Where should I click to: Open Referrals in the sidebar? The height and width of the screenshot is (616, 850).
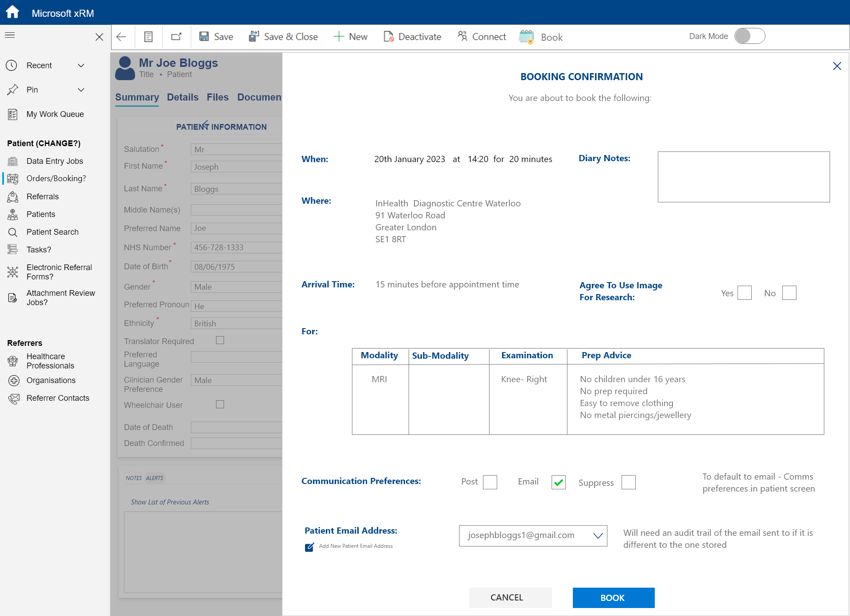pos(42,197)
